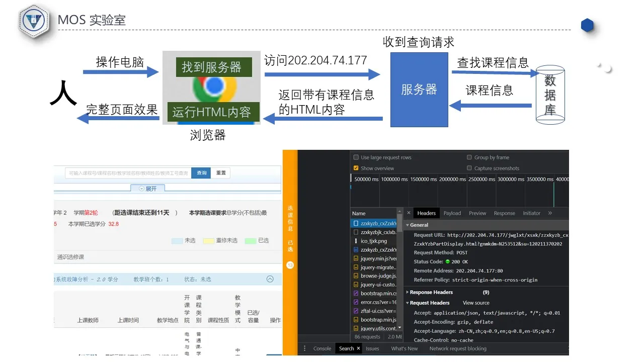
Task: Open Network request blocking tab
Action: tap(458, 348)
